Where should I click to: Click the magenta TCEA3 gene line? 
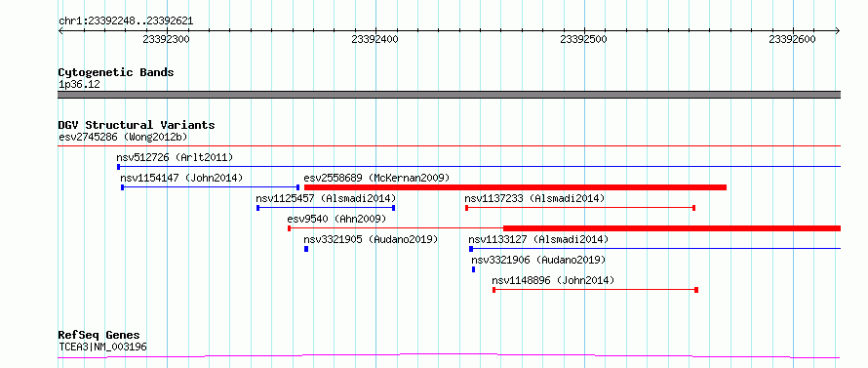click(x=450, y=356)
